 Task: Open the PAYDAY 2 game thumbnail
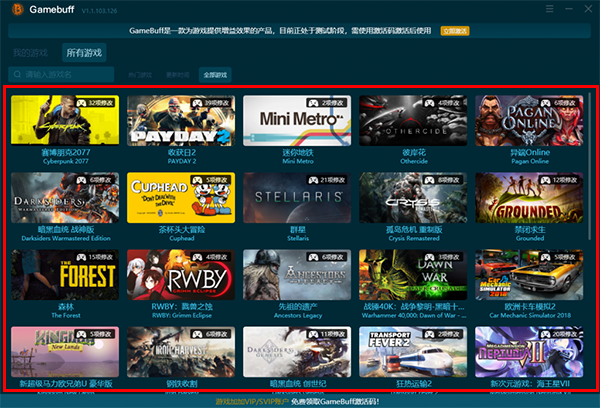(181, 120)
